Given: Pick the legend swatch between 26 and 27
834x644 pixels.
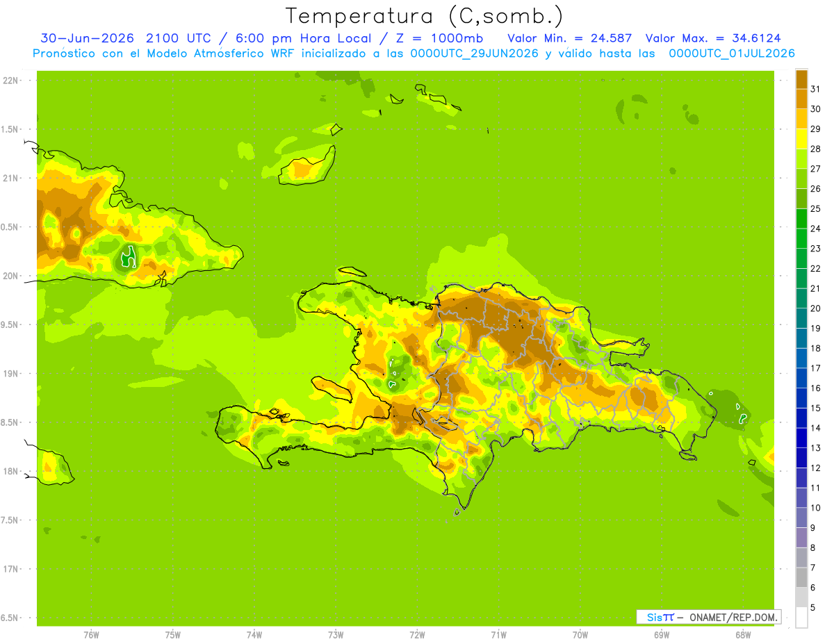Looking at the screenshot, I should [801, 179].
